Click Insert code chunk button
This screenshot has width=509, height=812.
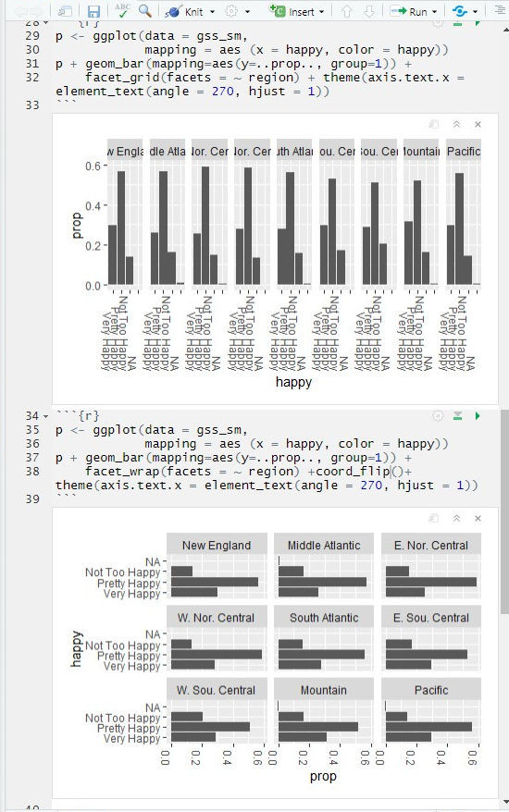tap(292, 11)
